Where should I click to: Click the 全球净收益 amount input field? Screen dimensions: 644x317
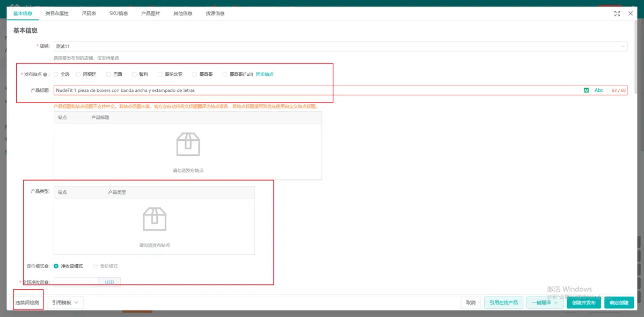[76, 282]
